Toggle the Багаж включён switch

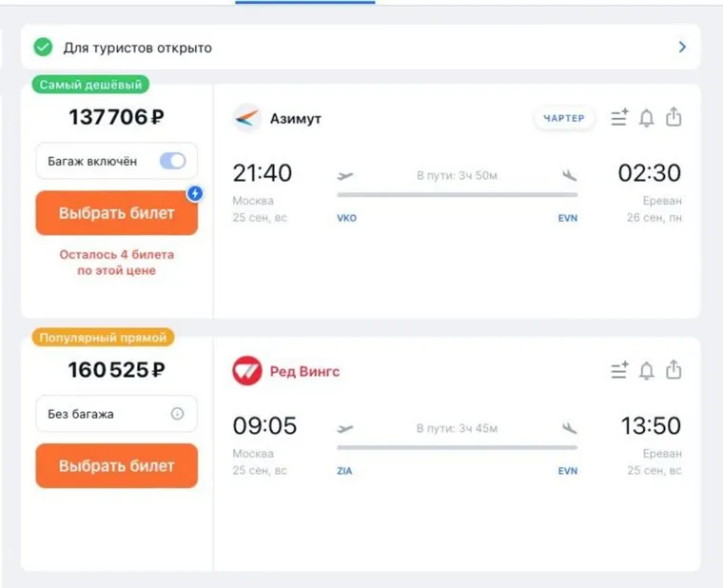[172, 161]
